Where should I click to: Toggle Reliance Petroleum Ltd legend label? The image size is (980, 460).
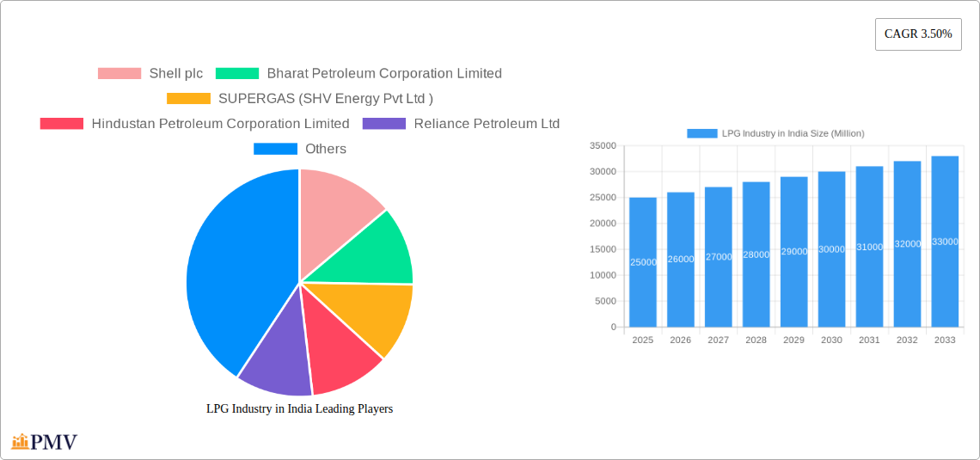[x=487, y=124]
